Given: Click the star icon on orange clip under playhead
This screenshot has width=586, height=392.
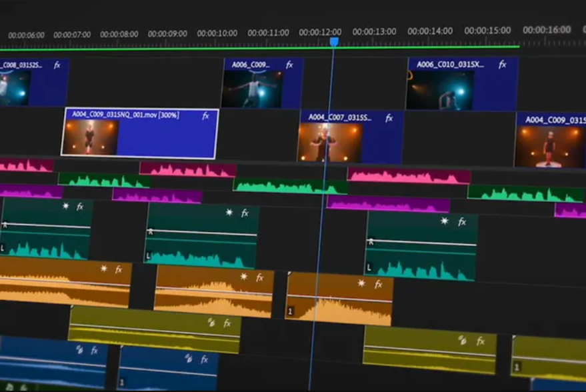Looking at the screenshot, I should click(361, 283).
